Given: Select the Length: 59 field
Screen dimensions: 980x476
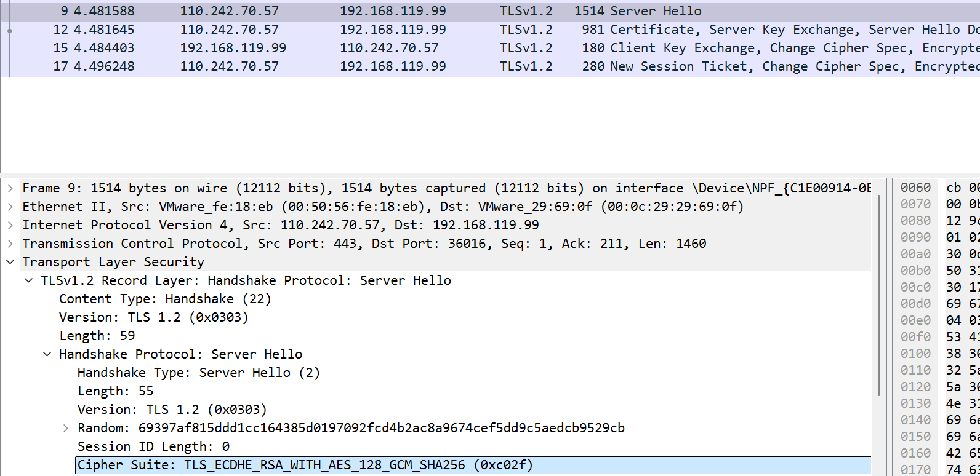Looking at the screenshot, I should click(x=97, y=336).
